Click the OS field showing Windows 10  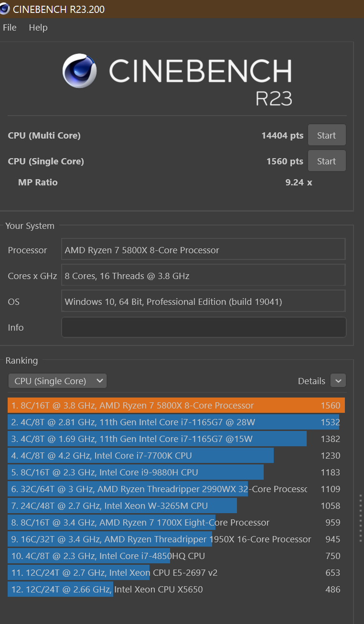[x=203, y=301]
